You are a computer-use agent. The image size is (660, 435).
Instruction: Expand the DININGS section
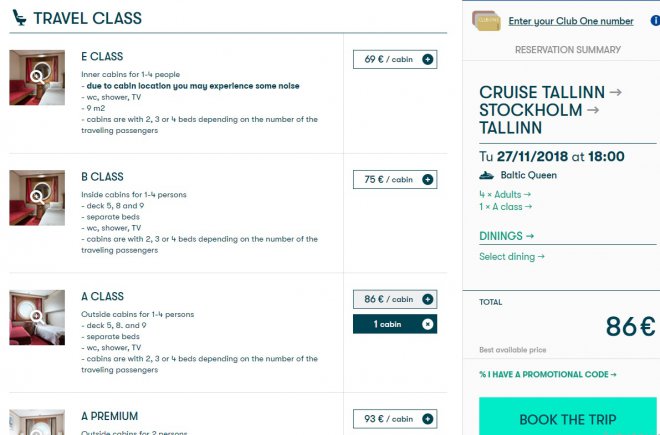click(507, 237)
